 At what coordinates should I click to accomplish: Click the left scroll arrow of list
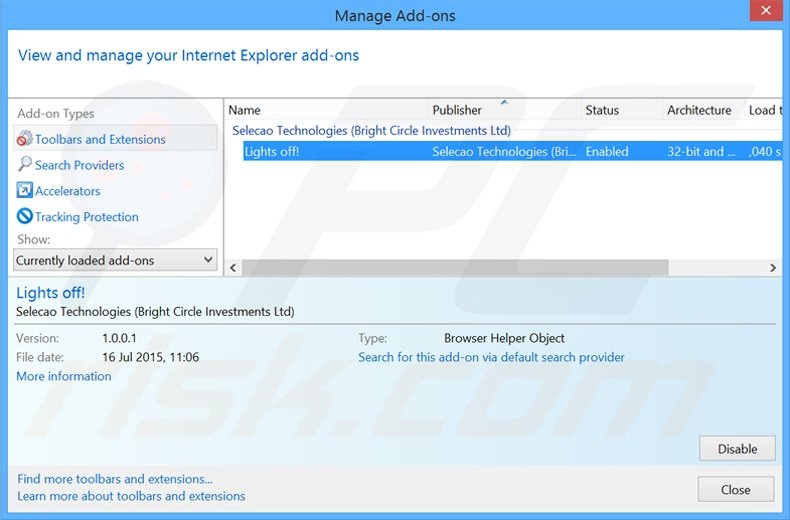point(233,268)
